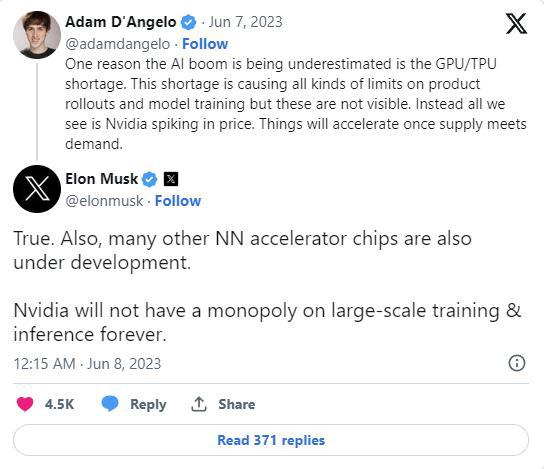The image size is (544, 469).
Task: Open Elon Musk's X logo avatar
Action: [37, 189]
